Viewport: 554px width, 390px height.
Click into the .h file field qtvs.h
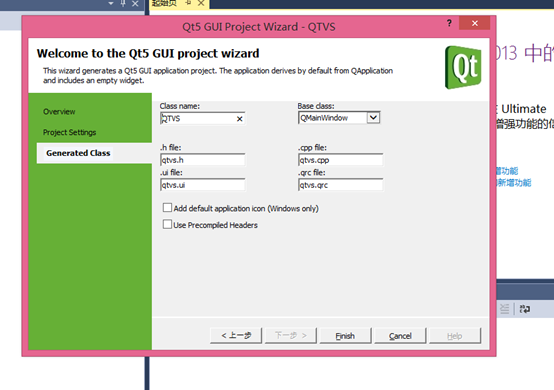[202, 160]
